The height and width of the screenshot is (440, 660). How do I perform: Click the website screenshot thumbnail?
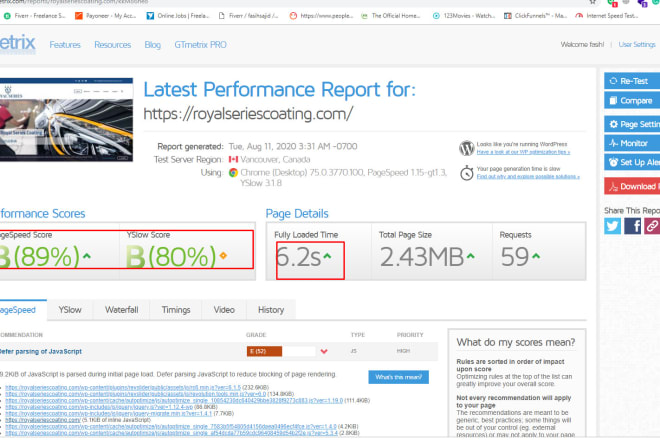point(66,120)
